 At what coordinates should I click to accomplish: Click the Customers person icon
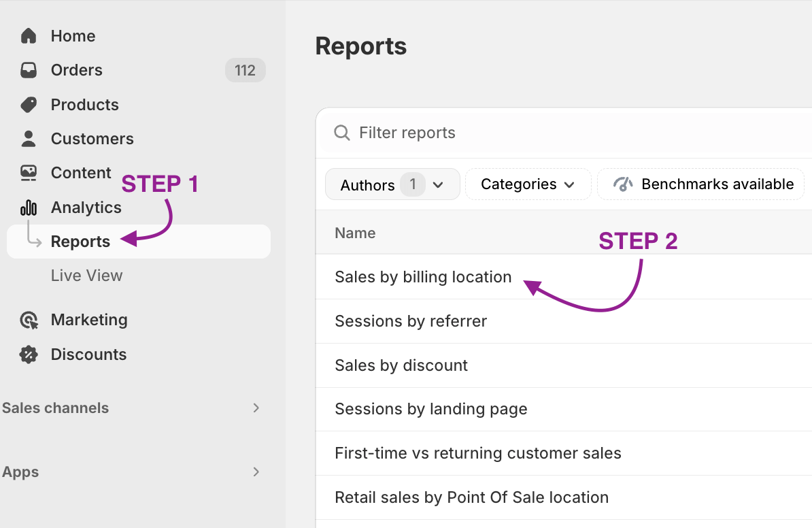point(27,138)
